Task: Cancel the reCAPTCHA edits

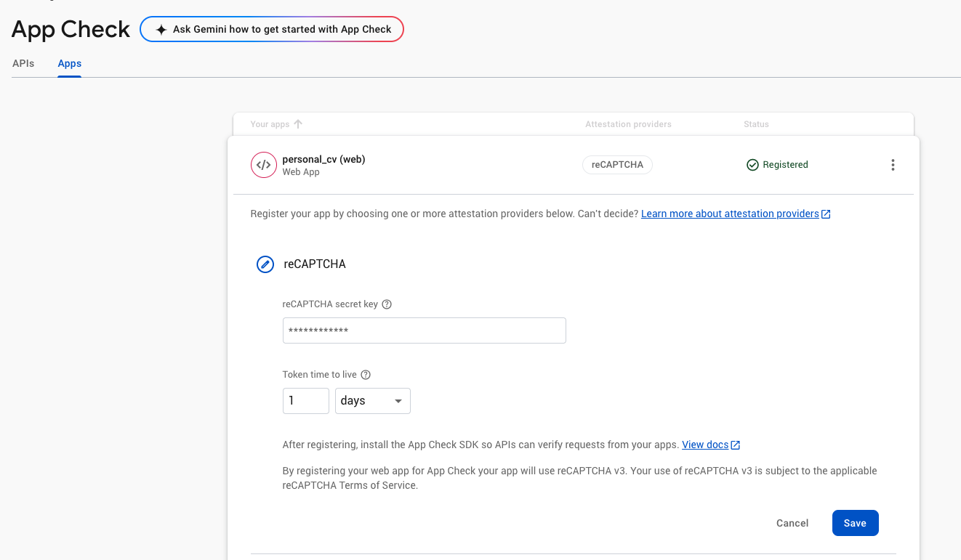Action: pos(792,523)
